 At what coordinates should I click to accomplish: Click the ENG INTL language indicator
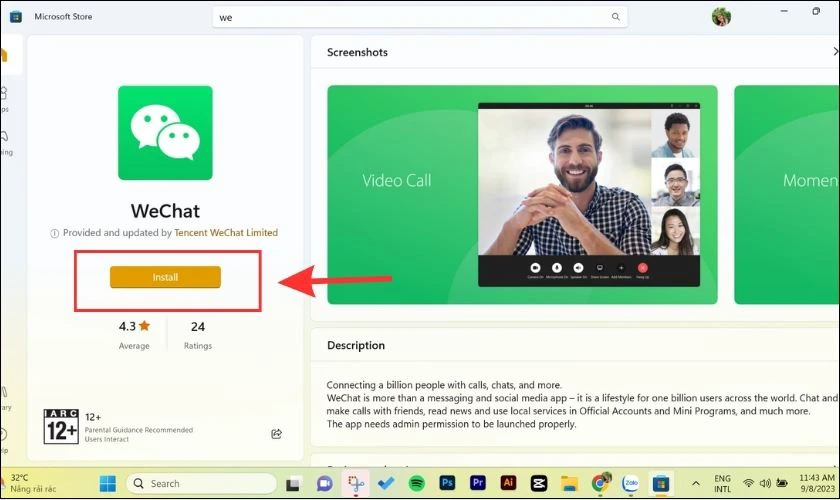pos(722,483)
